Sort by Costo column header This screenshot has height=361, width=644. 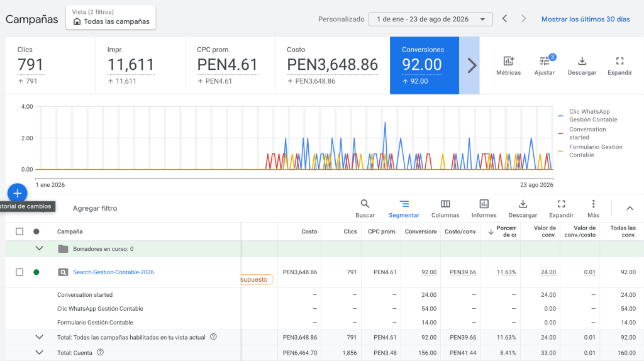coord(309,231)
